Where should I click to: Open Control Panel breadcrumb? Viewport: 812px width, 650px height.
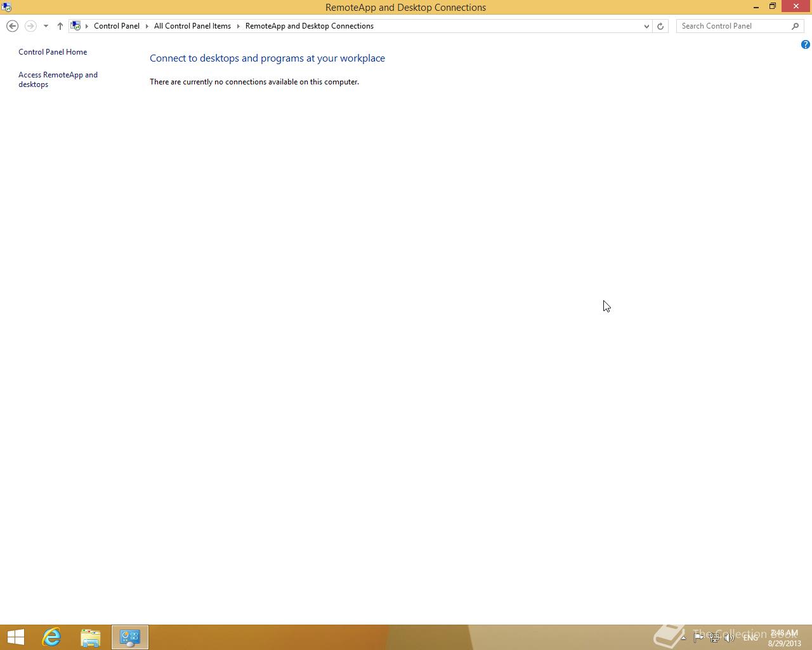pos(117,26)
